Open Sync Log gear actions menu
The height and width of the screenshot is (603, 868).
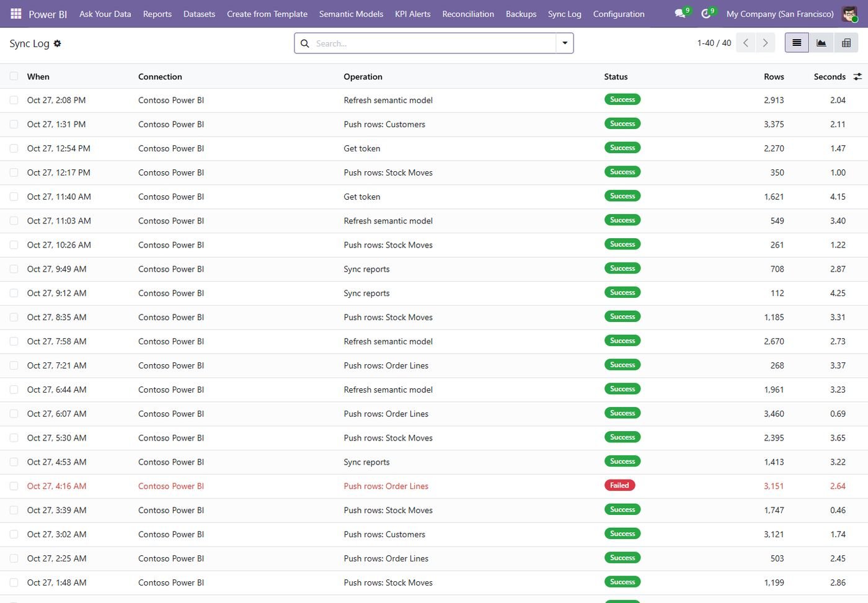[57, 43]
